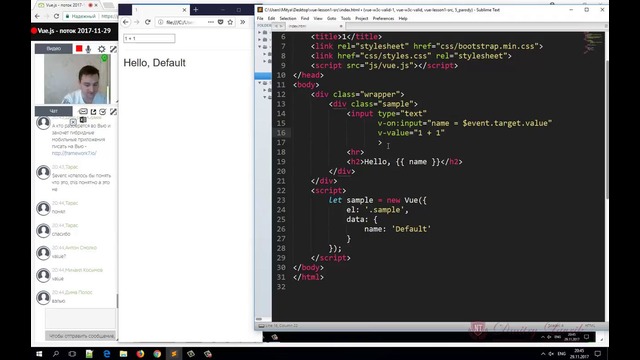This screenshot has width=640, height=360.
Task: Open Sublime Text Edit menu
Action: pyautogui.click(x=271, y=18)
